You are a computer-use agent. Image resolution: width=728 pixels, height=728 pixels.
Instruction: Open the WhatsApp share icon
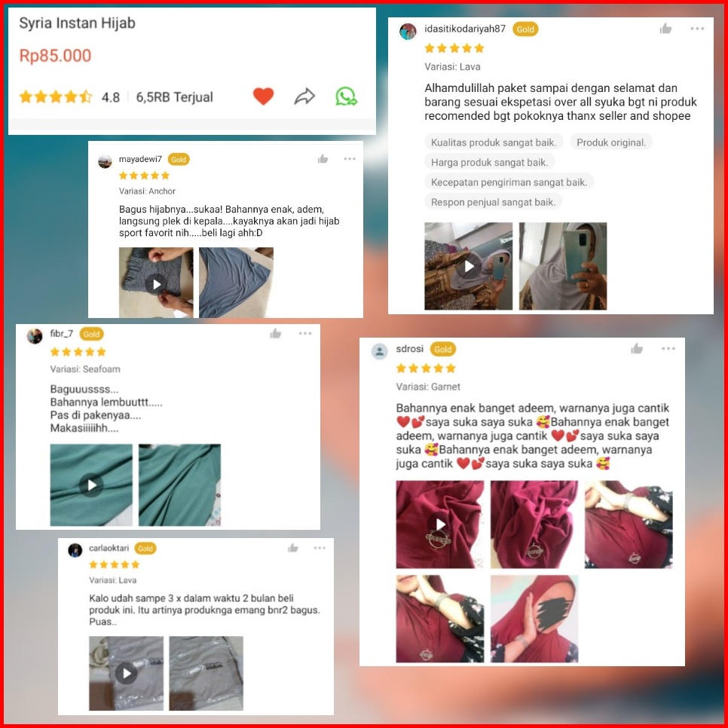(346, 96)
